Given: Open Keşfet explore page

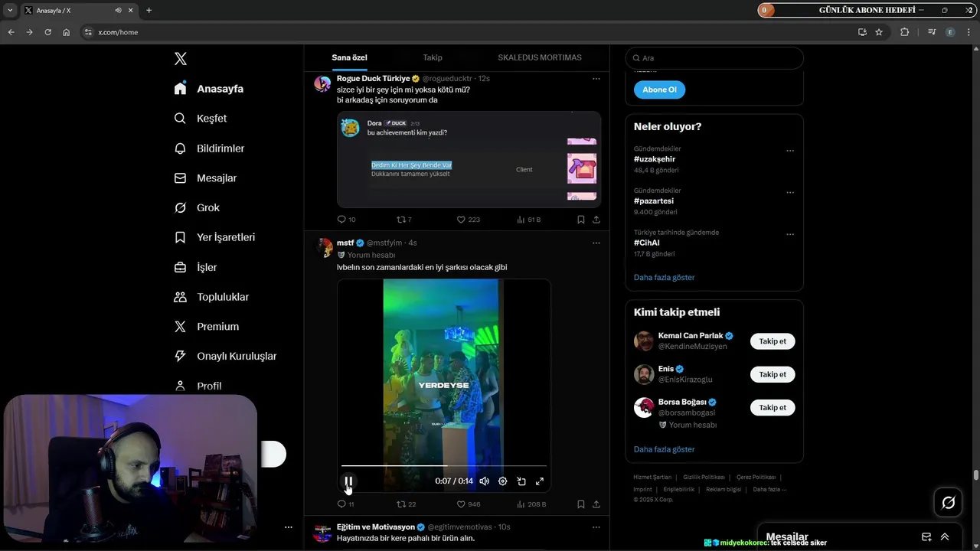Looking at the screenshot, I should (201, 119).
